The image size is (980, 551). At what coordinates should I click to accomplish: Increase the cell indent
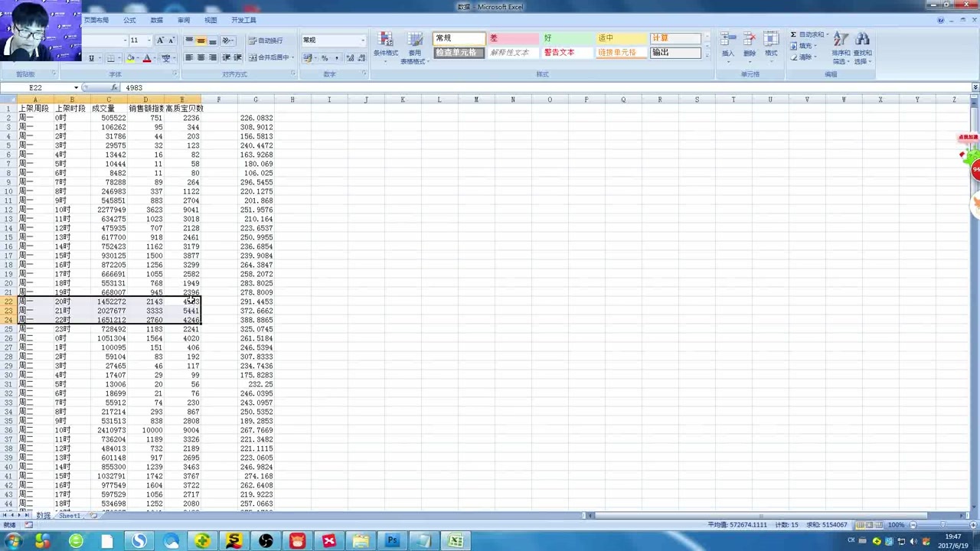[x=237, y=58]
